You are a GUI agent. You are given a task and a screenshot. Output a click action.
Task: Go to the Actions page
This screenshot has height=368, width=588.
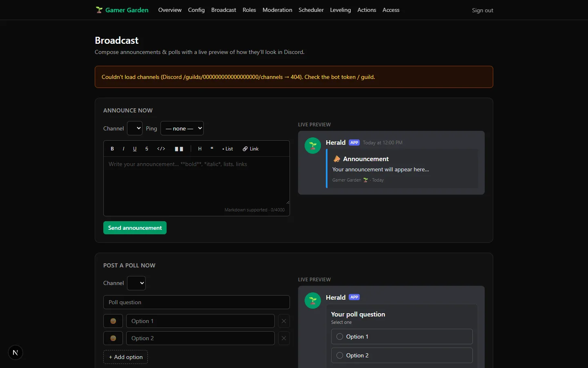coord(367,10)
